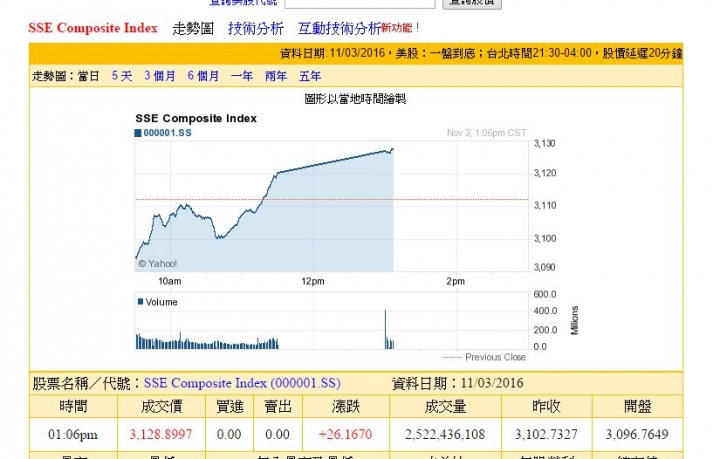The width and height of the screenshot is (720, 459).
Task: Click the 3,102.7327 previous close value
Action: (x=546, y=434)
